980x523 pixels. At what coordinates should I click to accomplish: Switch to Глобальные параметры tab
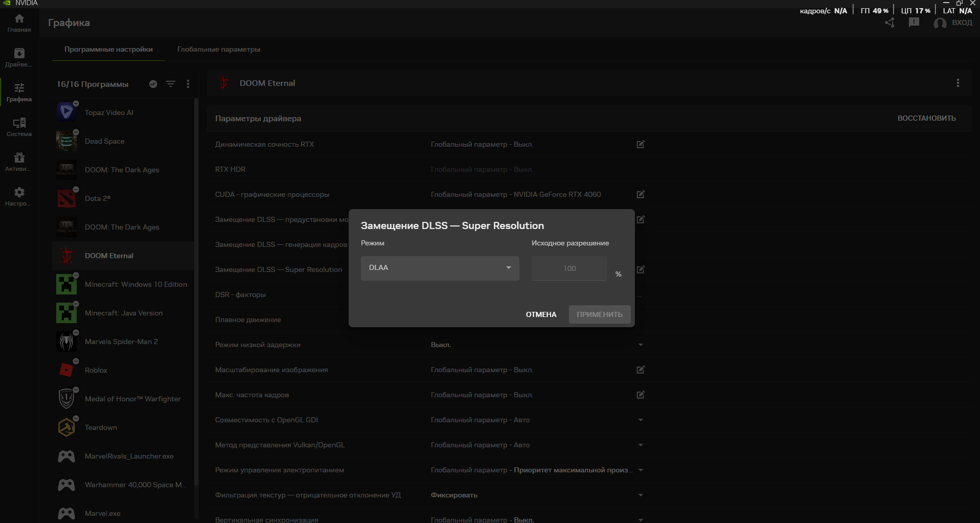point(218,50)
